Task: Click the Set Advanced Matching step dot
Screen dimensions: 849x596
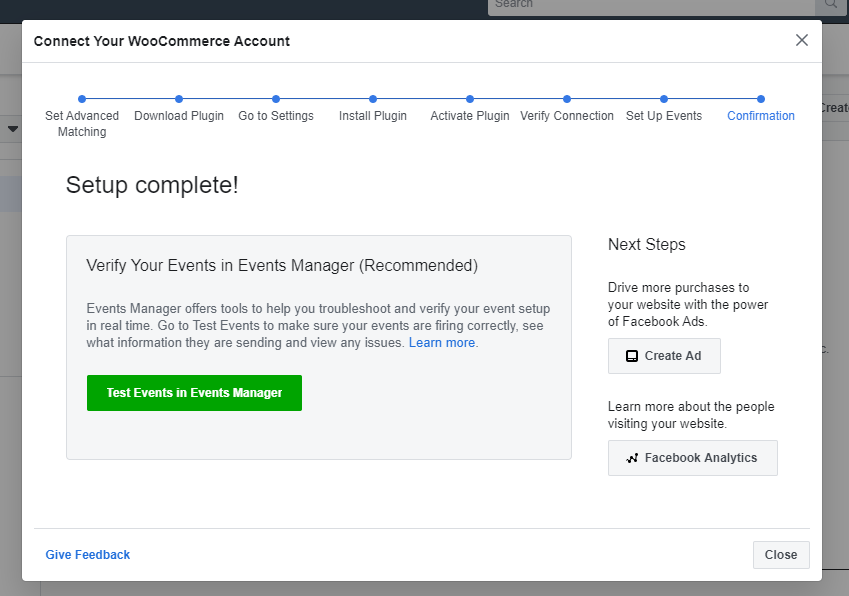Action: point(82,99)
